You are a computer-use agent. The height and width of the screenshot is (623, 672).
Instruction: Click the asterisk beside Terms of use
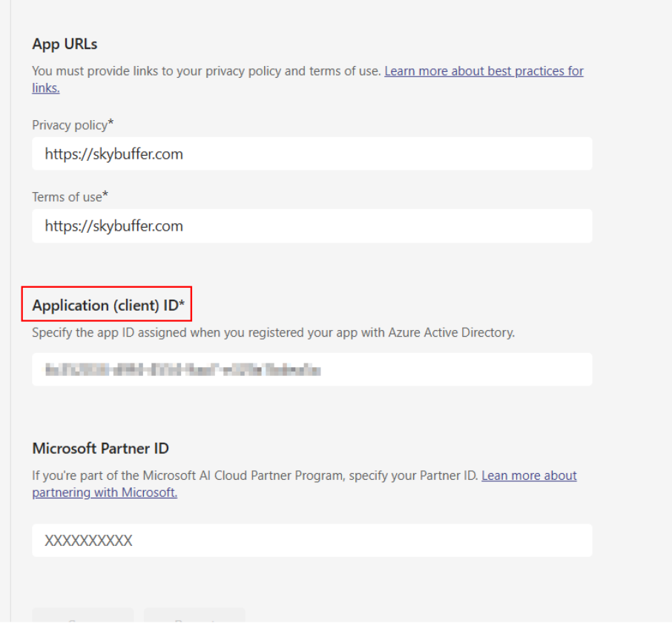tap(105, 195)
